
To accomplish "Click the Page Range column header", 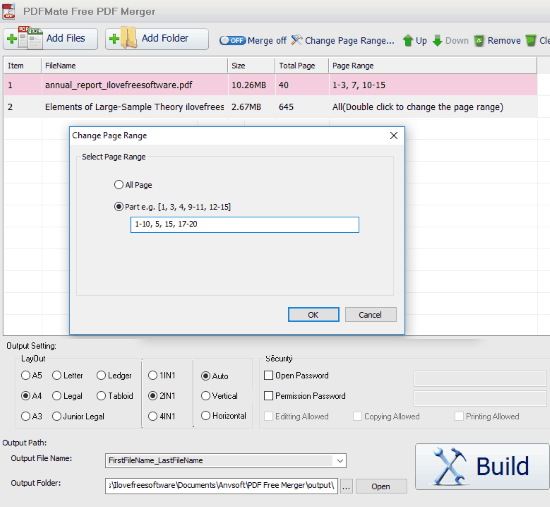I will pyautogui.click(x=432, y=66).
